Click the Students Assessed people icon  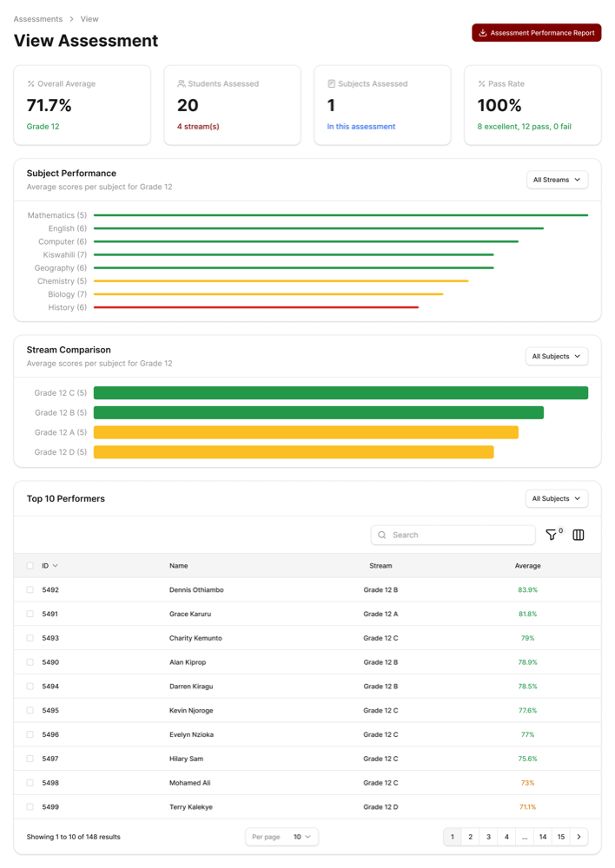(182, 83)
